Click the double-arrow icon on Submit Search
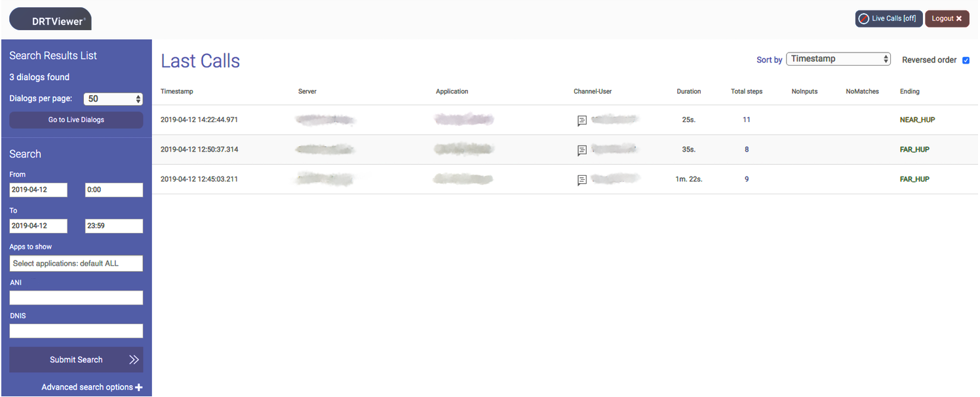 click(x=133, y=360)
